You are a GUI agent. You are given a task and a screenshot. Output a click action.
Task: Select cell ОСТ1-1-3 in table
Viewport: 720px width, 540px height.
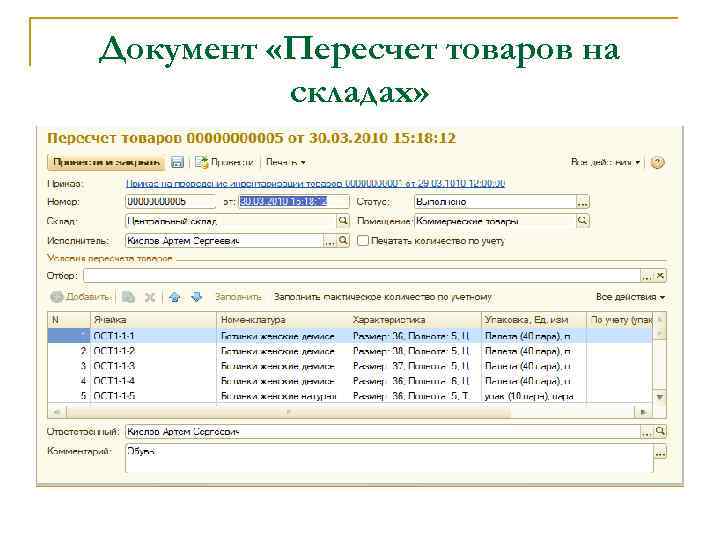pyautogui.click(x=153, y=366)
